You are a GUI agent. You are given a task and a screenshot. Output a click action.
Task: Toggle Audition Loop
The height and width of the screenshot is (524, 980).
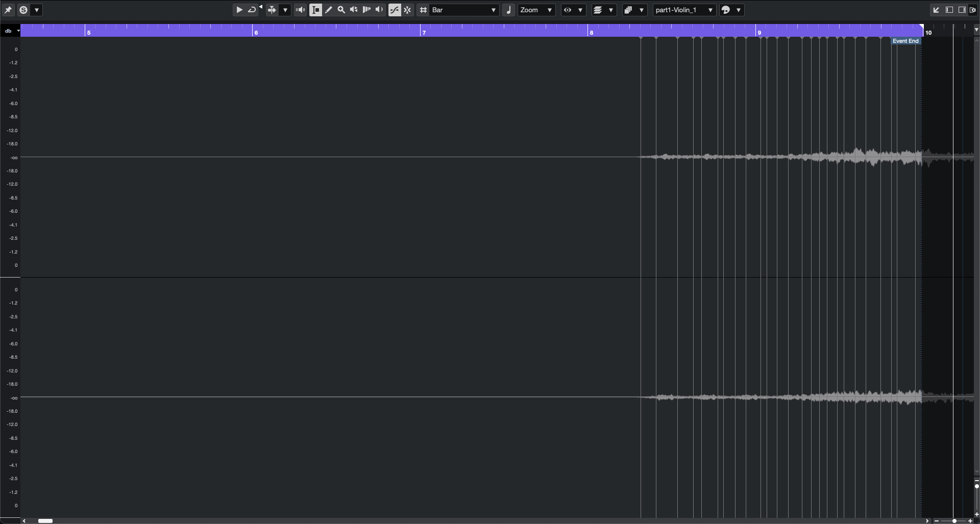252,10
